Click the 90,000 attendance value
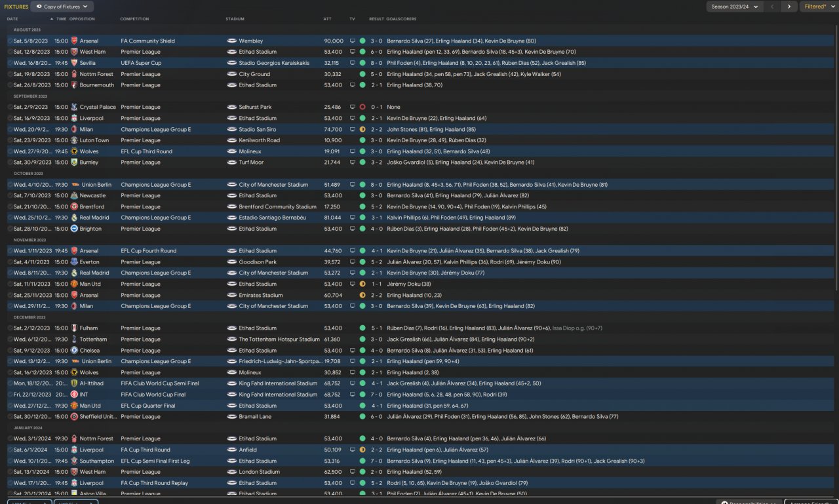 [x=333, y=41]
